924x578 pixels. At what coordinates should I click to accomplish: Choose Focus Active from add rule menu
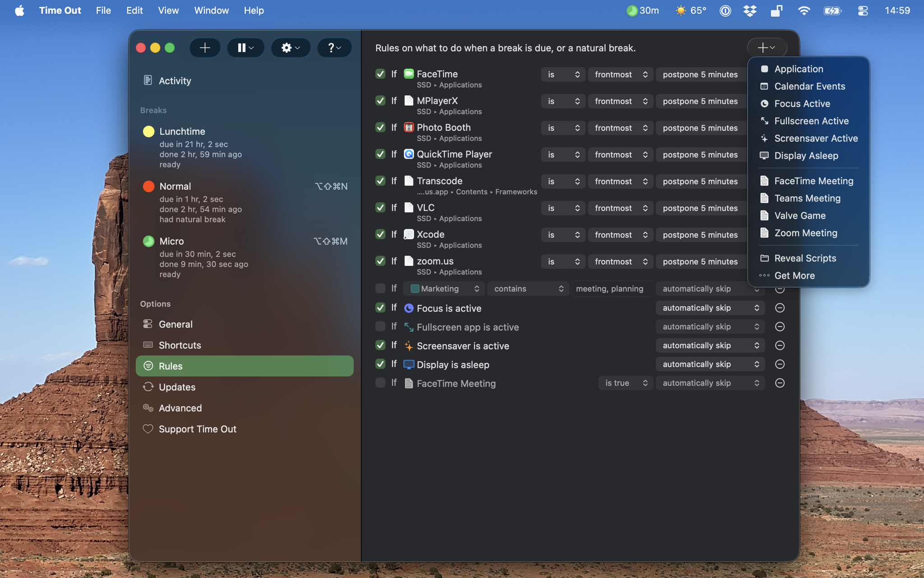(x=808, y=104)
